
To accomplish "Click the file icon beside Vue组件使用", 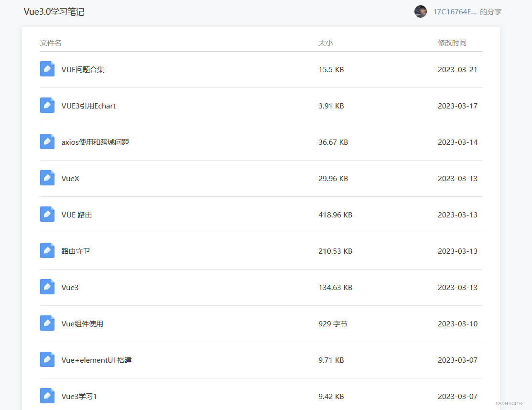I will [x=47, y=323].
